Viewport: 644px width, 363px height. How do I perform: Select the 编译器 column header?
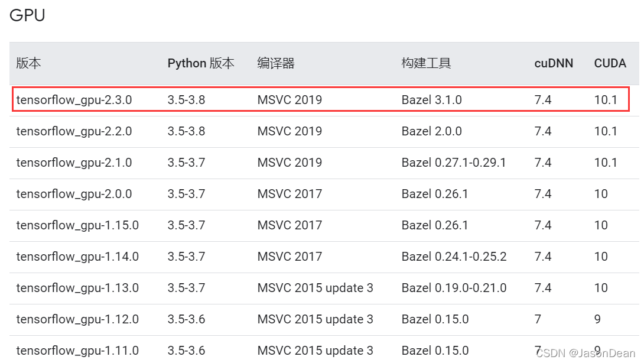tap(276, 63)
